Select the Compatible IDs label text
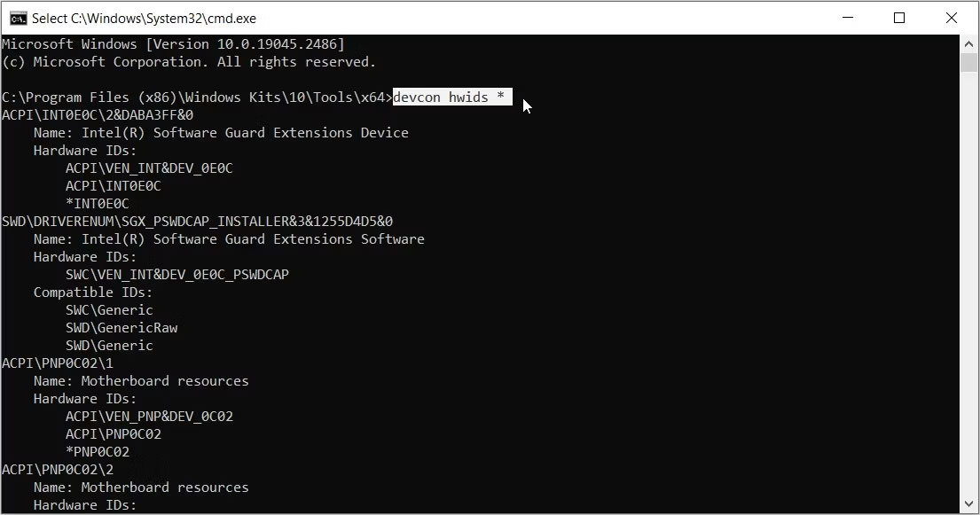This screenshot has height=515, width=980. pos(91,292)
